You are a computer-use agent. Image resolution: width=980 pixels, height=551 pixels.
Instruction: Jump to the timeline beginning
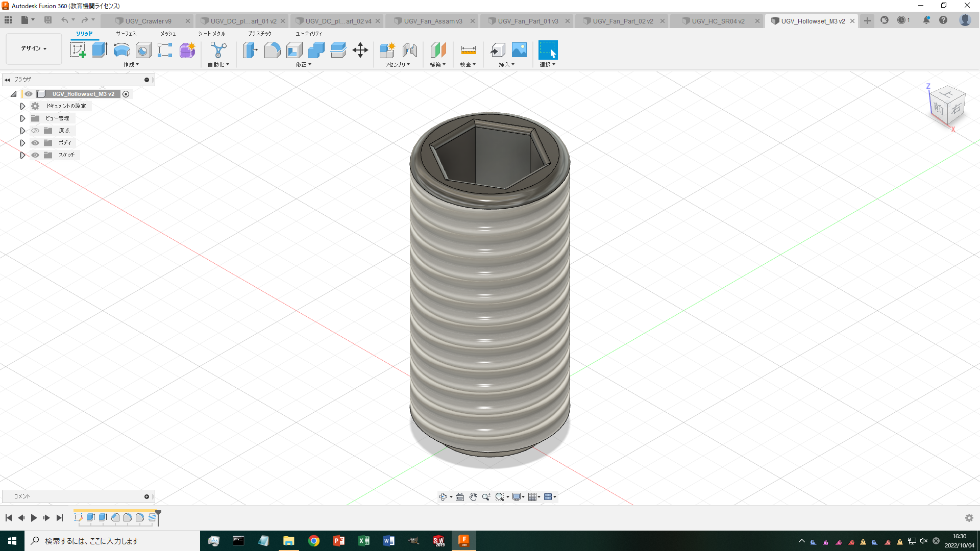(9, 518)
